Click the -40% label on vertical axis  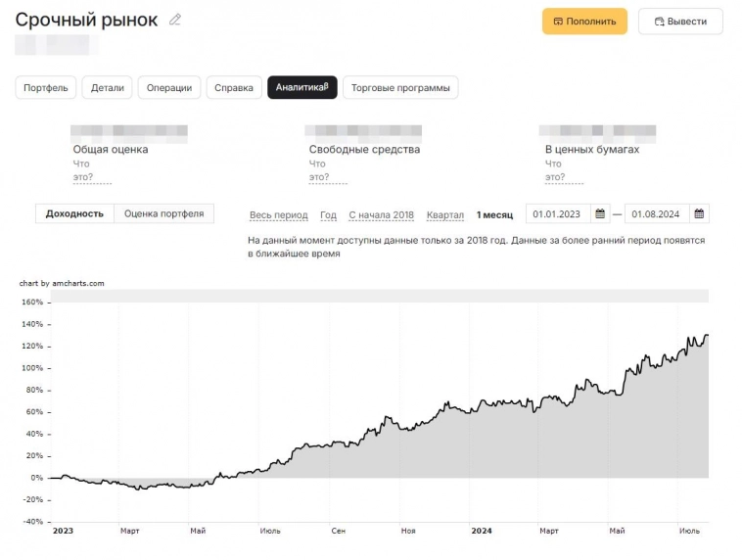32,522
